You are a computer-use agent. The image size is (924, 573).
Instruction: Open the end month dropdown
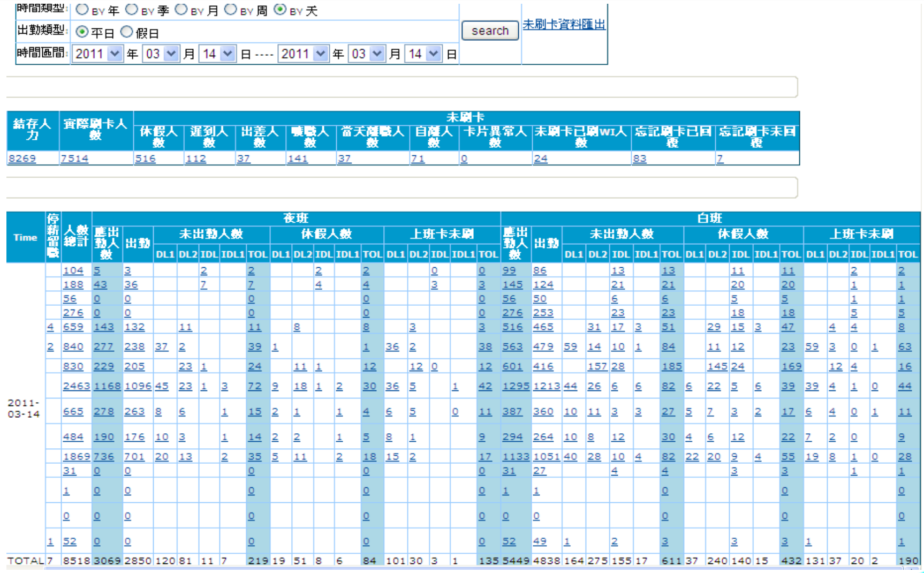[x=367, y=54]
